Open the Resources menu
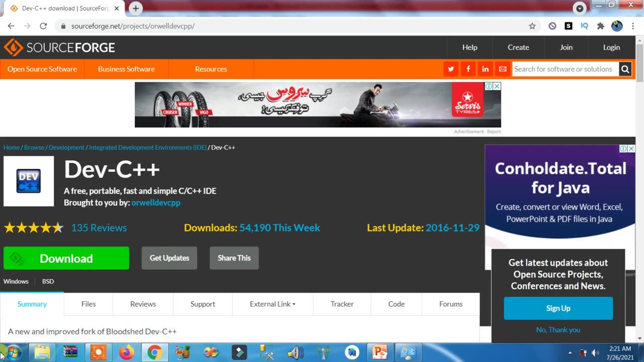The height and width of the screenshot is (362, 644). 211,69
